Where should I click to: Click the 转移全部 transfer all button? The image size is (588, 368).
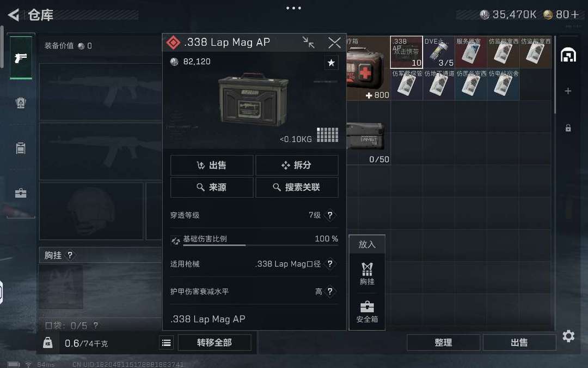click(x=215, y=342)
